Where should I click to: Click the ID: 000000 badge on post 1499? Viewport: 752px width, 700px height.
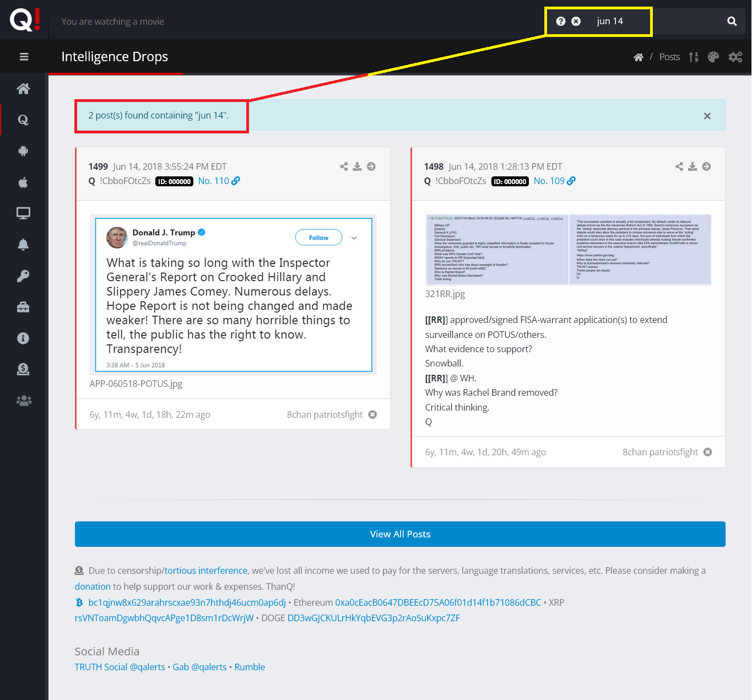(x=174, y=181)
